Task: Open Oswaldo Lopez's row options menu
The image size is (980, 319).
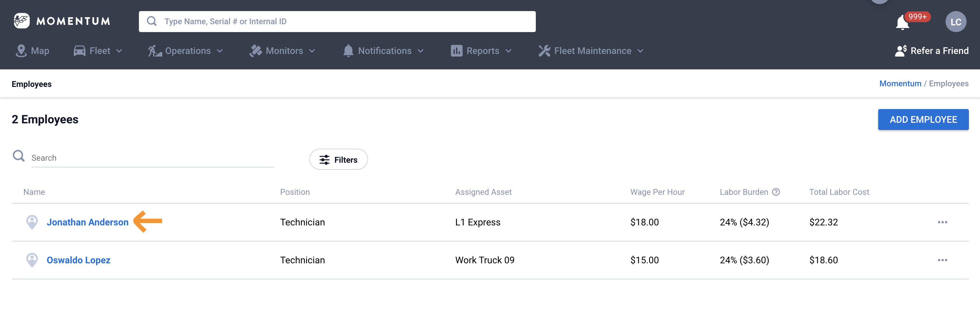Action: 942,260
